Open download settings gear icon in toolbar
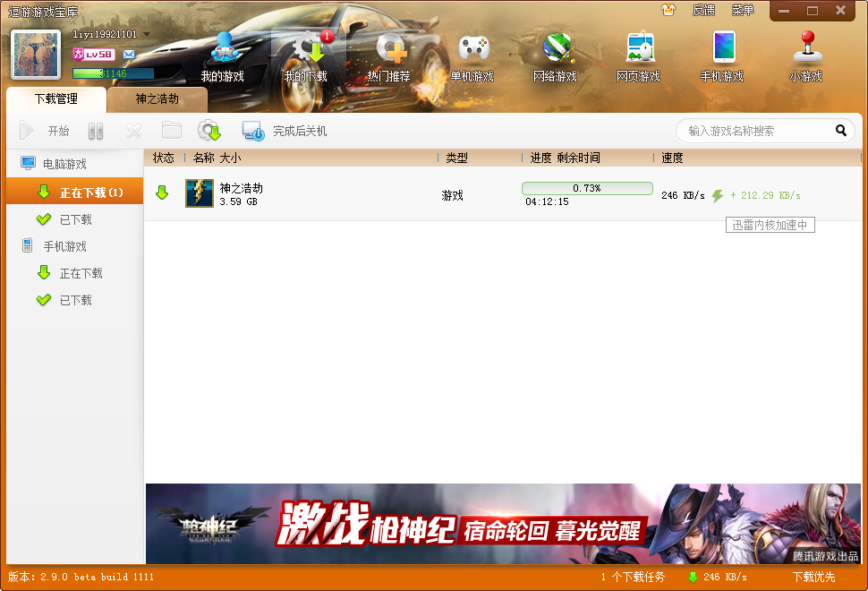The width and height of the screenshot is (868, 591). coord(209,131)
